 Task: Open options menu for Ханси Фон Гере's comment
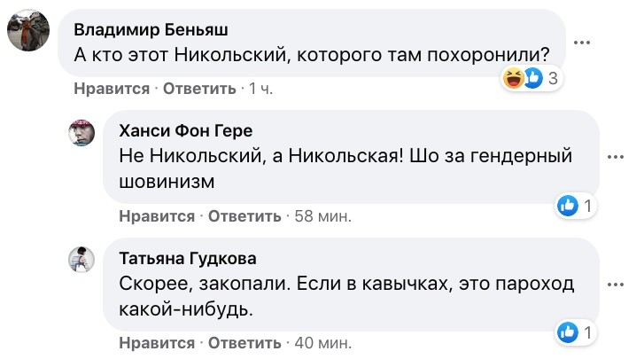[x=615, y=156]
